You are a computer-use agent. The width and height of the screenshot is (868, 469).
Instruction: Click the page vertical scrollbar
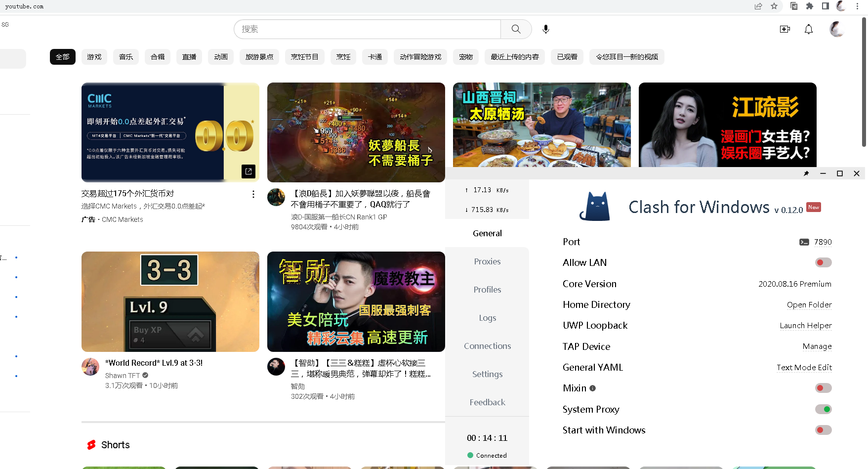(864, 82)
